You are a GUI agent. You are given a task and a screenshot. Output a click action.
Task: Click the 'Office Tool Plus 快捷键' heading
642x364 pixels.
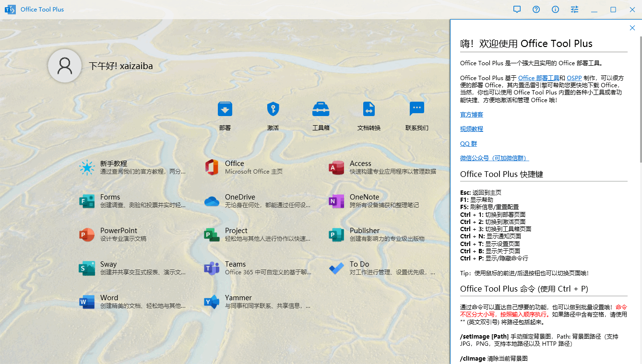tap(501, 174)
